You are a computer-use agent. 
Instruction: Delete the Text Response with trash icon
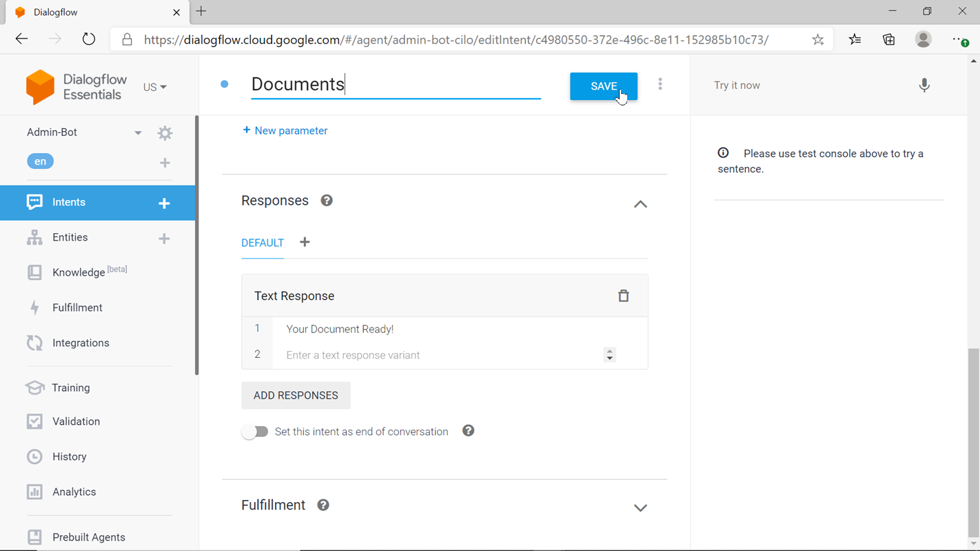[623, 296]
